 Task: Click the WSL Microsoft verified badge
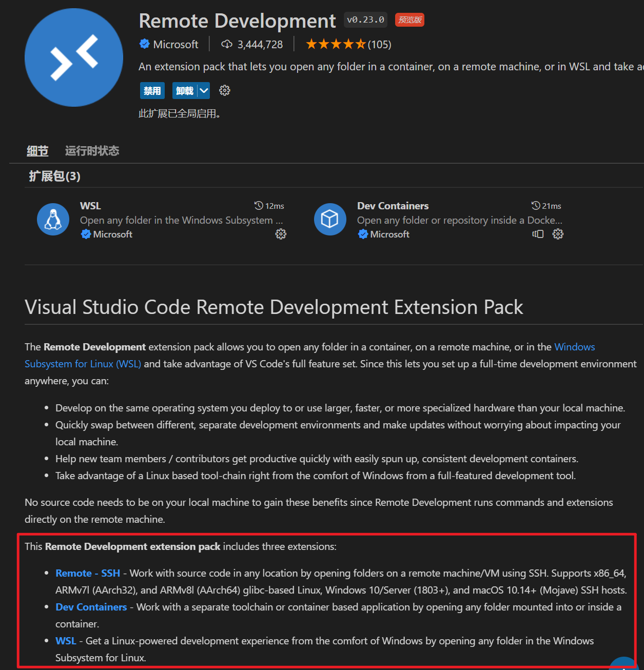(86, 234)
